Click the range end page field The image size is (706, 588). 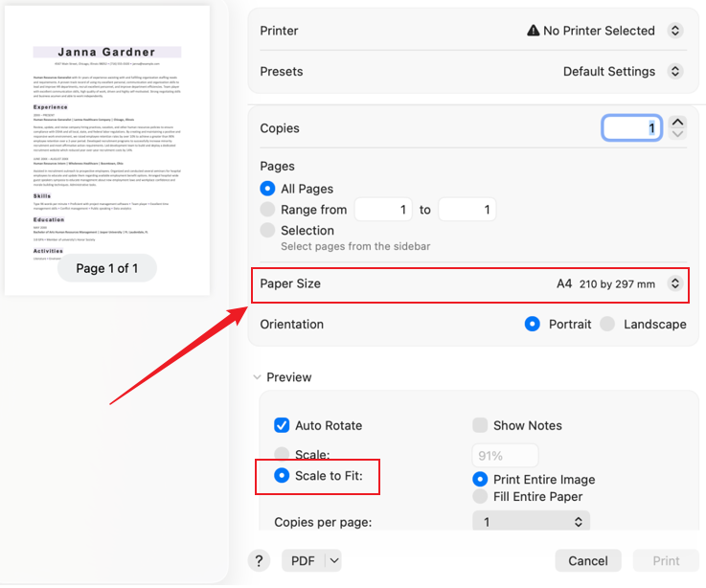click(467, 210)
